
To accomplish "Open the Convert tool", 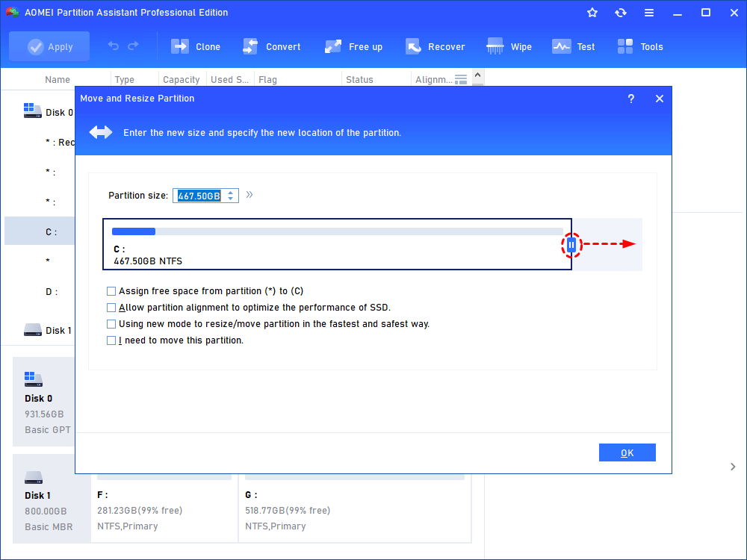I will (272, 46).
